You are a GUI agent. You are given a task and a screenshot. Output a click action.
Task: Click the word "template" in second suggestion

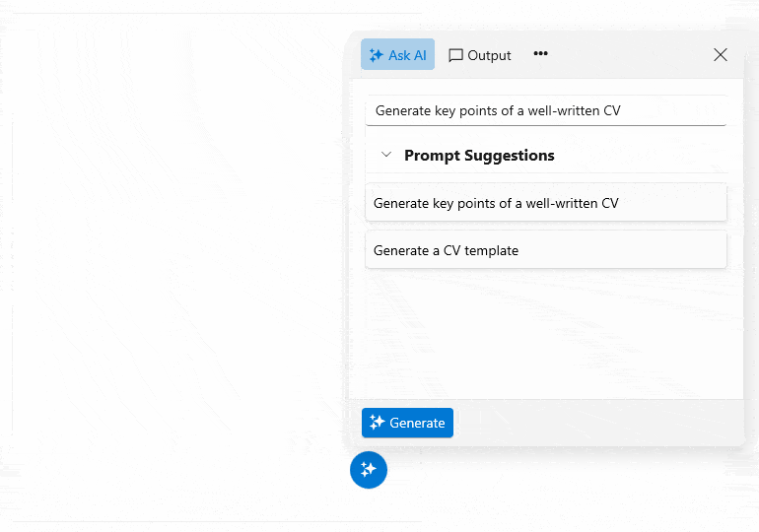pos(491,250)
